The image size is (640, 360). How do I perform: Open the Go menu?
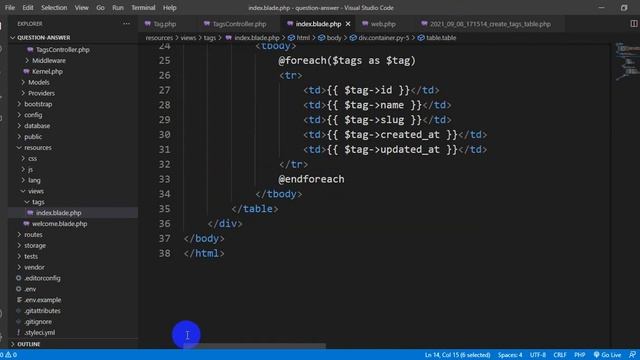pyautogui.click(x=100, y=8)
